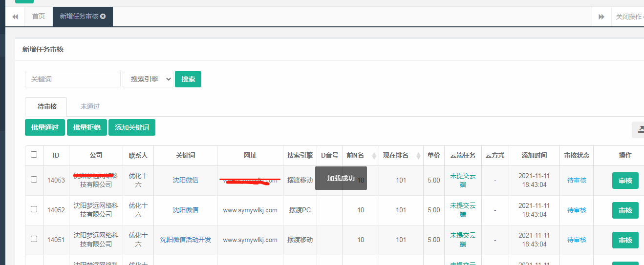Click the export icon button above table
The width and height of the screenshot is (644, 265).
639,129
